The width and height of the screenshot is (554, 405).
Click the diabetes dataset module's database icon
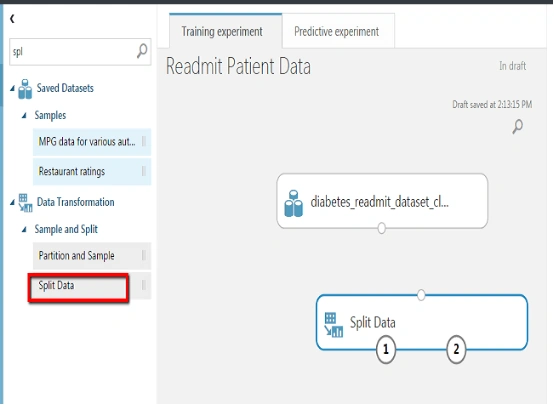[294, 204]
